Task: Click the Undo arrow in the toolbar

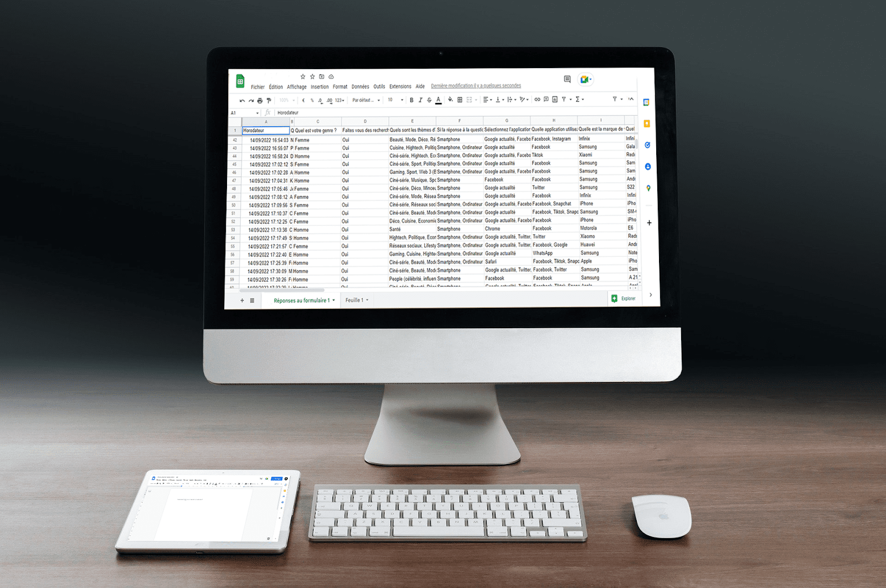Action: point(242,101)
